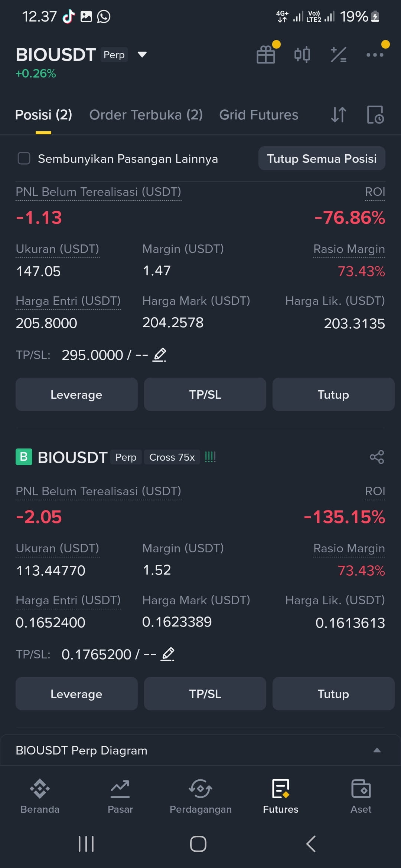Edit TP/SL 295.0000 with pencil icon
The height and width of the screenshot is (868, 401).
click(160, 355)
